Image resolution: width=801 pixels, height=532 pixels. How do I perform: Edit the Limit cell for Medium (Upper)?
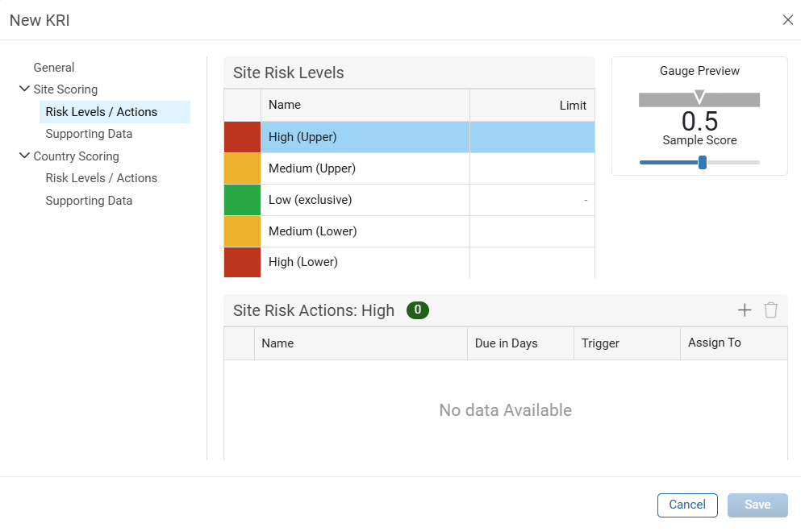532,168
